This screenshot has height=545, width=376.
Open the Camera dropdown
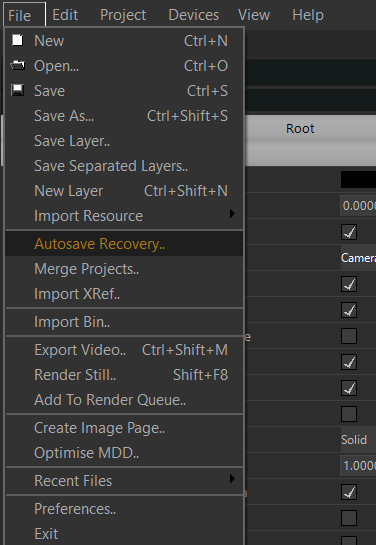(358, 258)
